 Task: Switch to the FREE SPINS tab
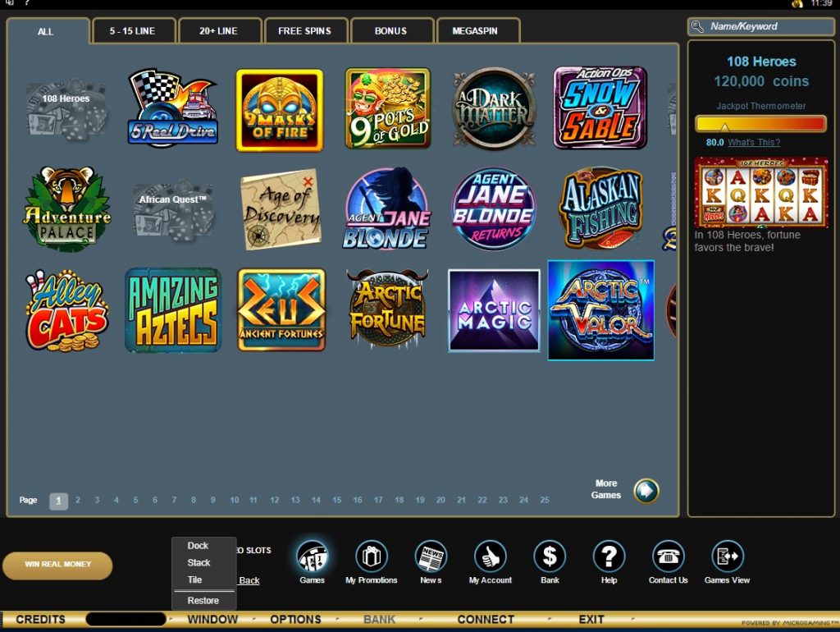(306, 31)
